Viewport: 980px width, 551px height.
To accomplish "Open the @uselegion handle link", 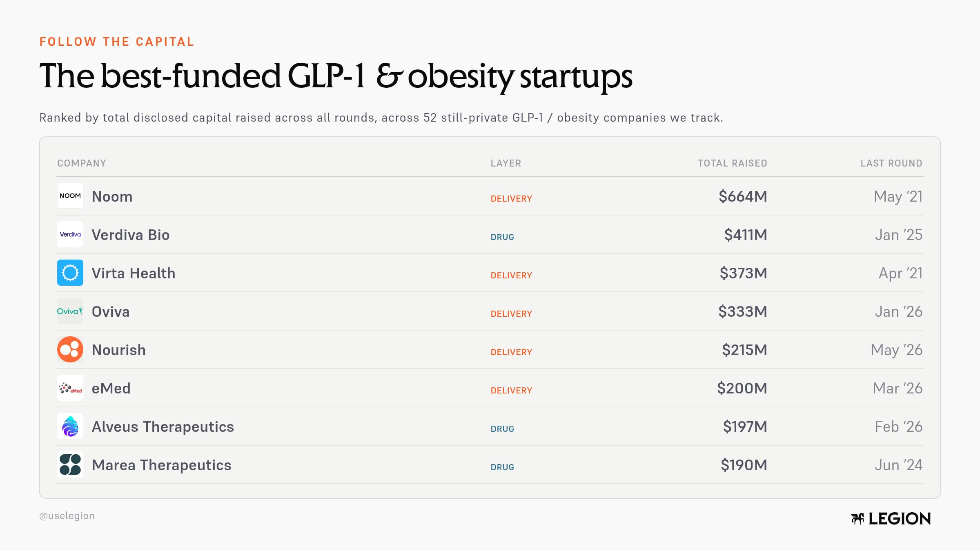I will pyautogui.click(x=67, y=516).
